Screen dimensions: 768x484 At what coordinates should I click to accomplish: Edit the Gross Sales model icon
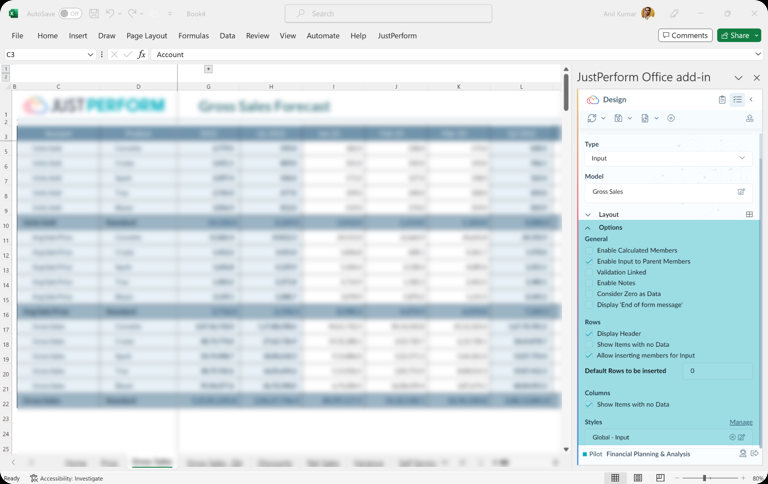coord(741,192)
